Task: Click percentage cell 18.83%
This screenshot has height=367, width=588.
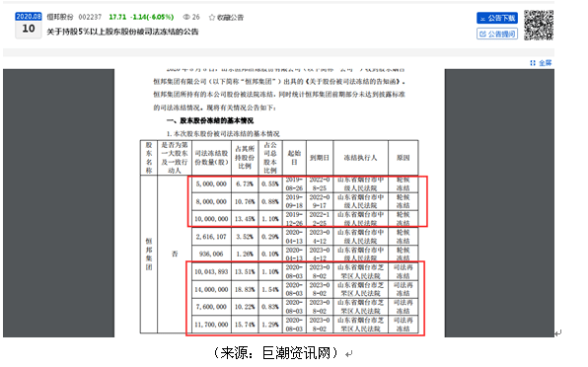Action: pyautogui.click(x=245, y=289)
